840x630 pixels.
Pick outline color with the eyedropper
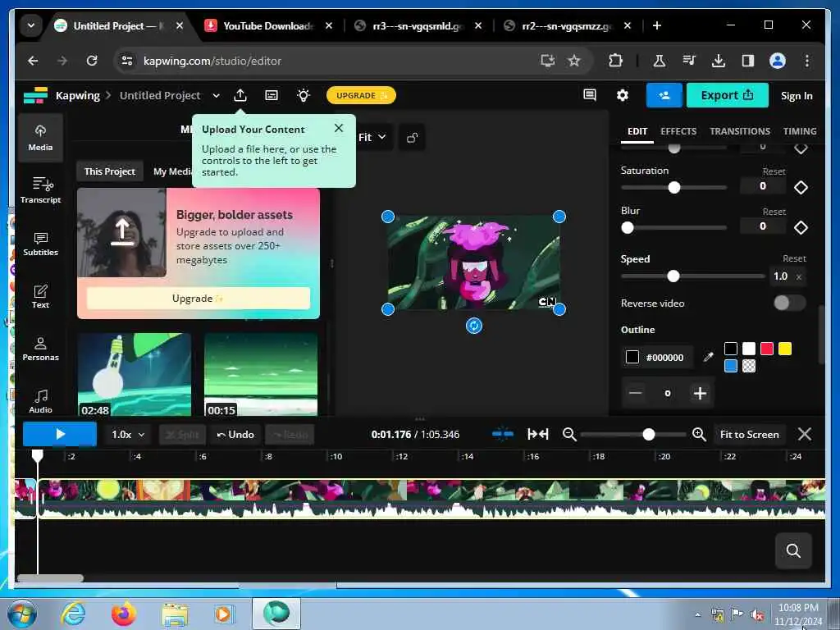click(708, 357)
